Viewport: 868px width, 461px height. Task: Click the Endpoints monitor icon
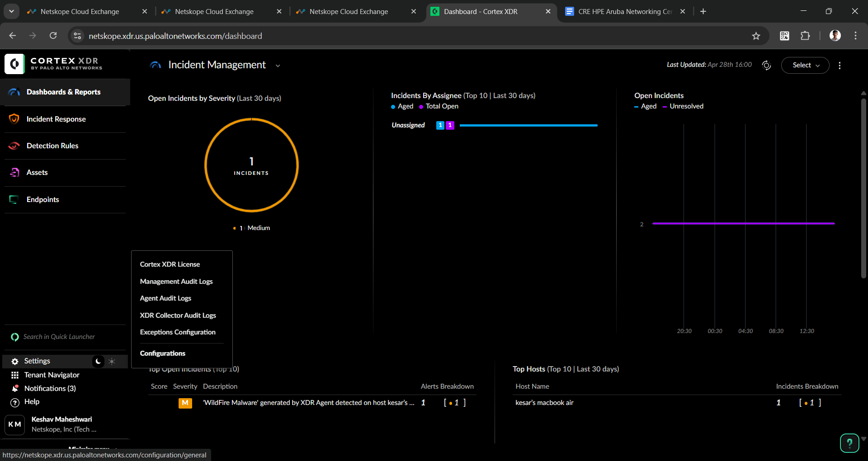coord(14,199)
